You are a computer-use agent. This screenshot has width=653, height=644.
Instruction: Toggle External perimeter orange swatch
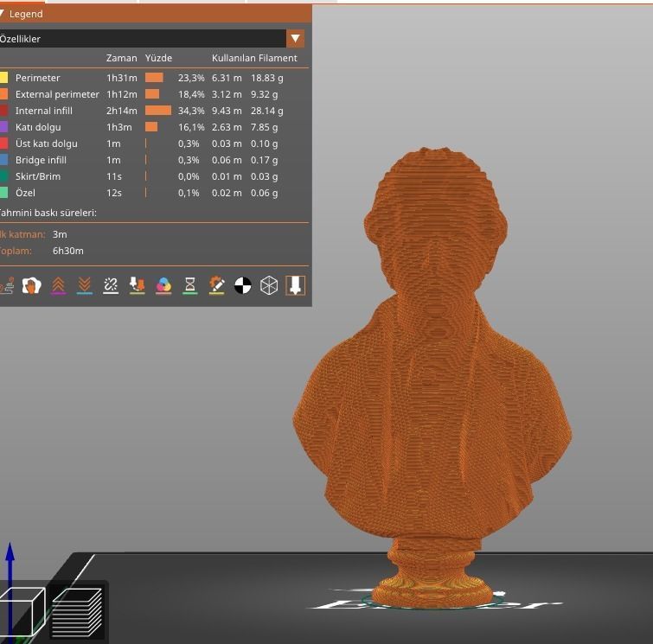[x=3, y=94]
